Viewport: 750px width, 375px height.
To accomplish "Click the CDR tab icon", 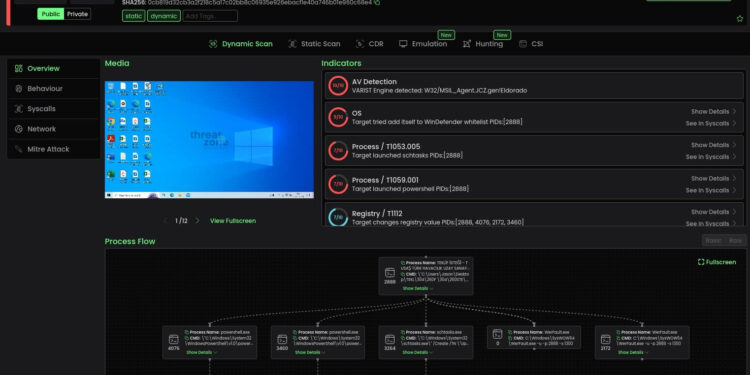I will tap(360, 44).
